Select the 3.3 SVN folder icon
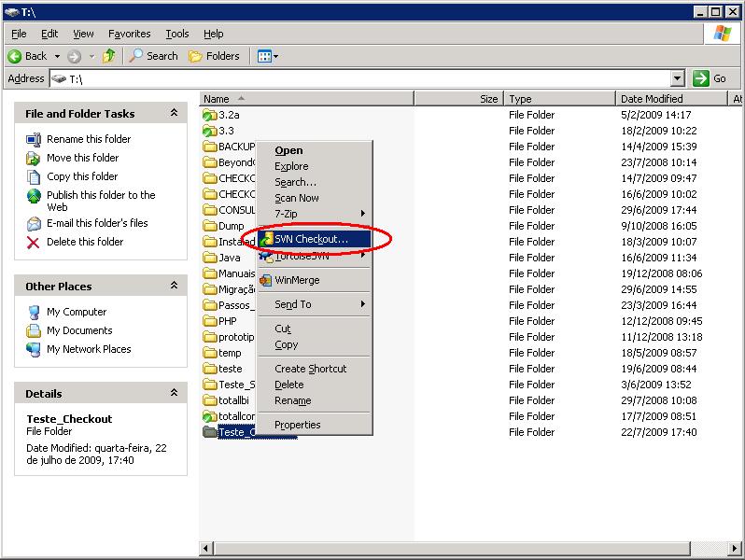 [x=209, y=131]
